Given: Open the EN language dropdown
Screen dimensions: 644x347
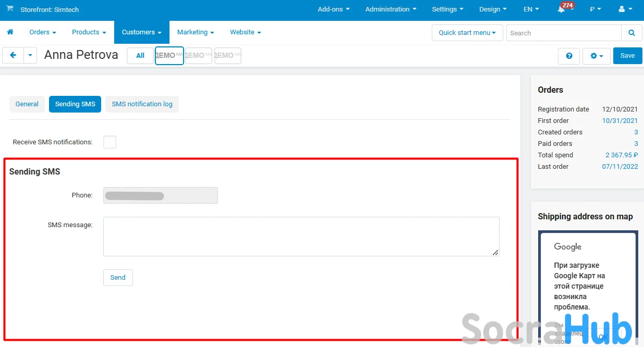Looking at the screenshot, I should [x=531, y=9].
